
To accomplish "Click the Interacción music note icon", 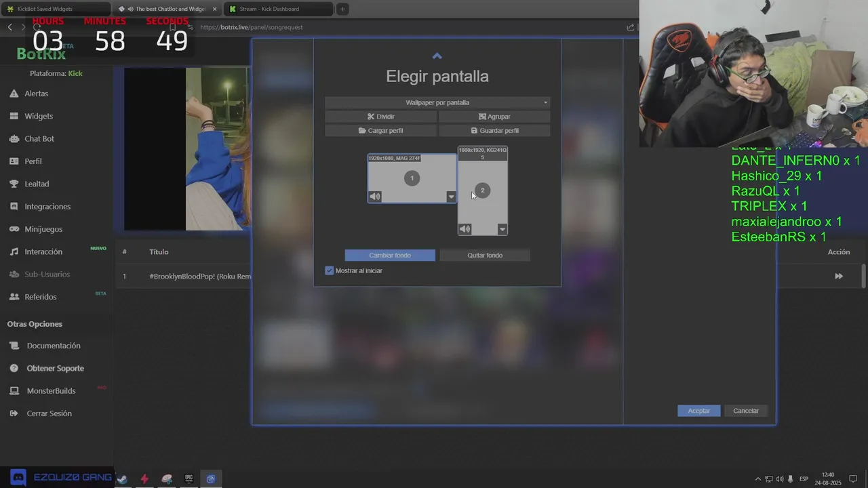I will (14, 251).
